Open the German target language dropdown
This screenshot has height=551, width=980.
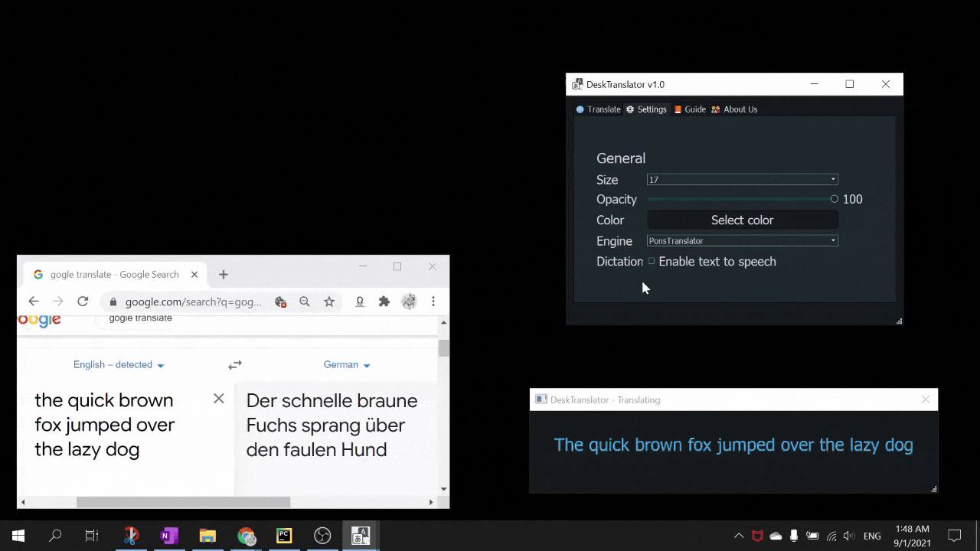coord(347,365)
